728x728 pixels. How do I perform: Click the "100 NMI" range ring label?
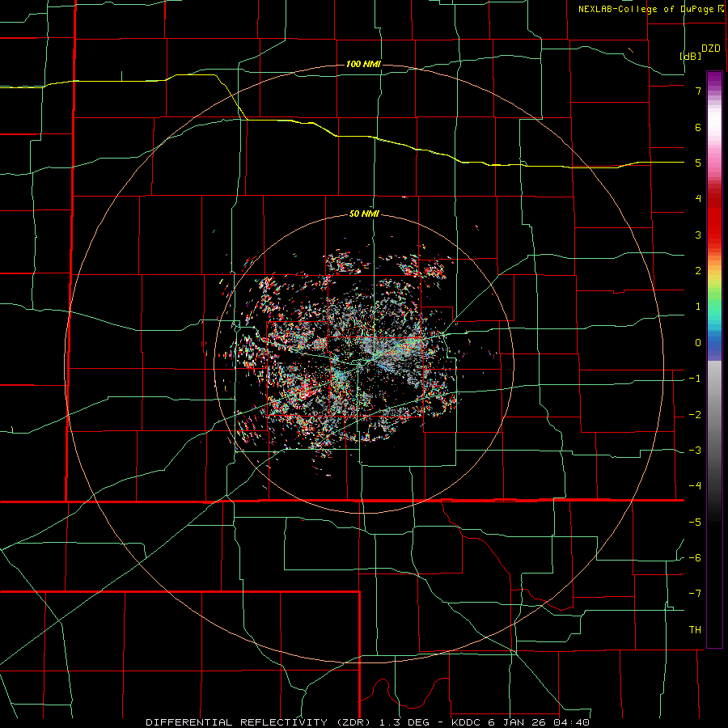coord(363,64)
